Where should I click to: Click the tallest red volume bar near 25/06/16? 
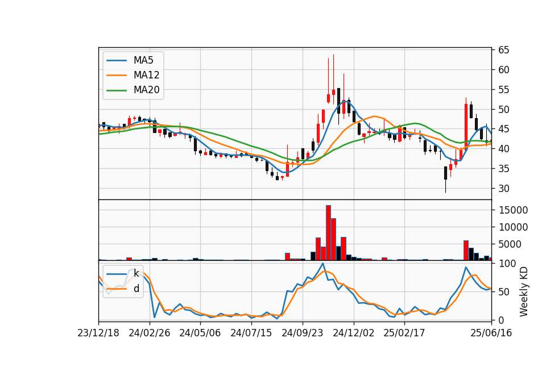pyautogui.click(x=466, y=251)
